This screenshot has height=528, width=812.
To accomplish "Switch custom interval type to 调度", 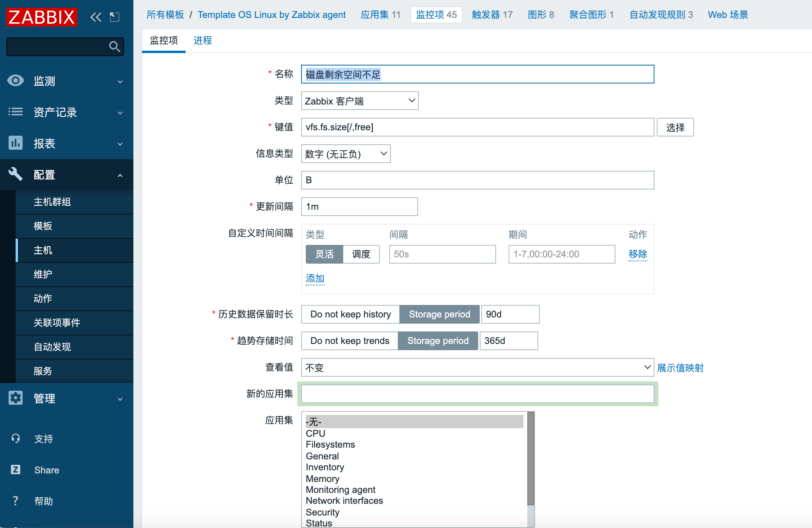I will click(361, 254).
